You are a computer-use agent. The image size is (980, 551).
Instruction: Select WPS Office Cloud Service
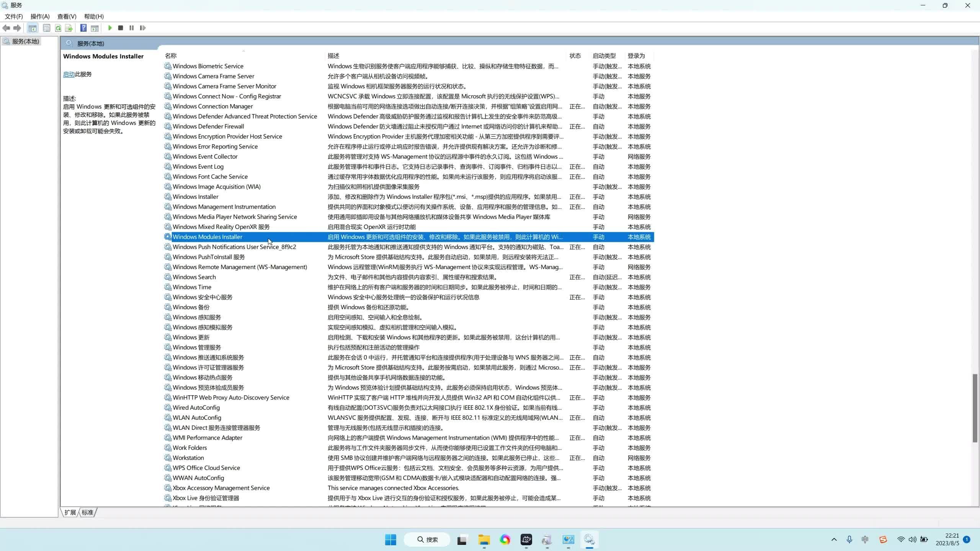tap(409, 468)
